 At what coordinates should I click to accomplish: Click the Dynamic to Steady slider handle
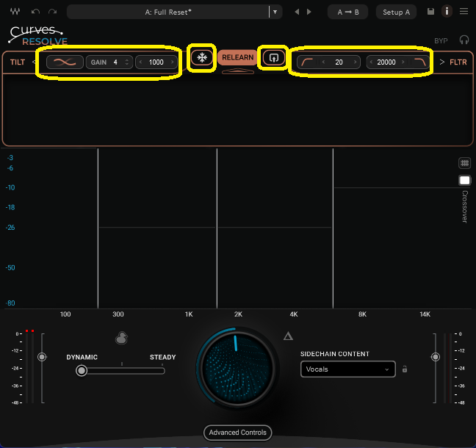click(82, 371)
